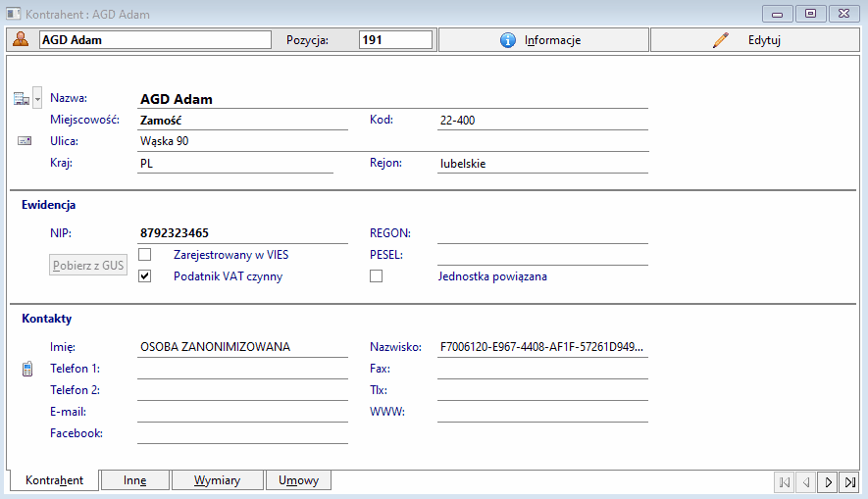Screen dimensions: 868x499
Task: Click the Pozycja: label
Action: (x=307, y=40)
